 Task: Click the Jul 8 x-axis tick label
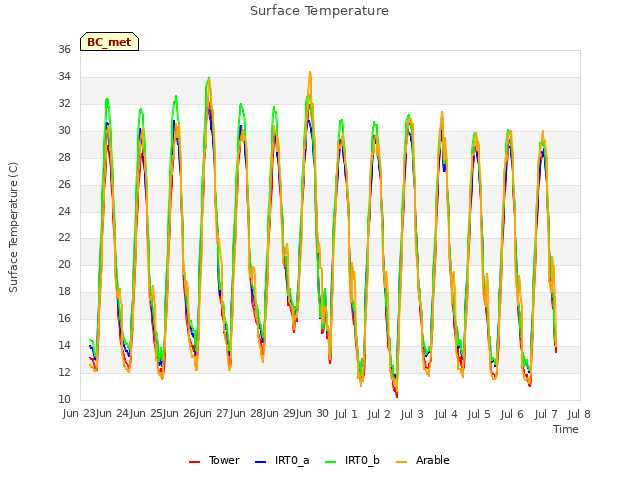point(579,414)
